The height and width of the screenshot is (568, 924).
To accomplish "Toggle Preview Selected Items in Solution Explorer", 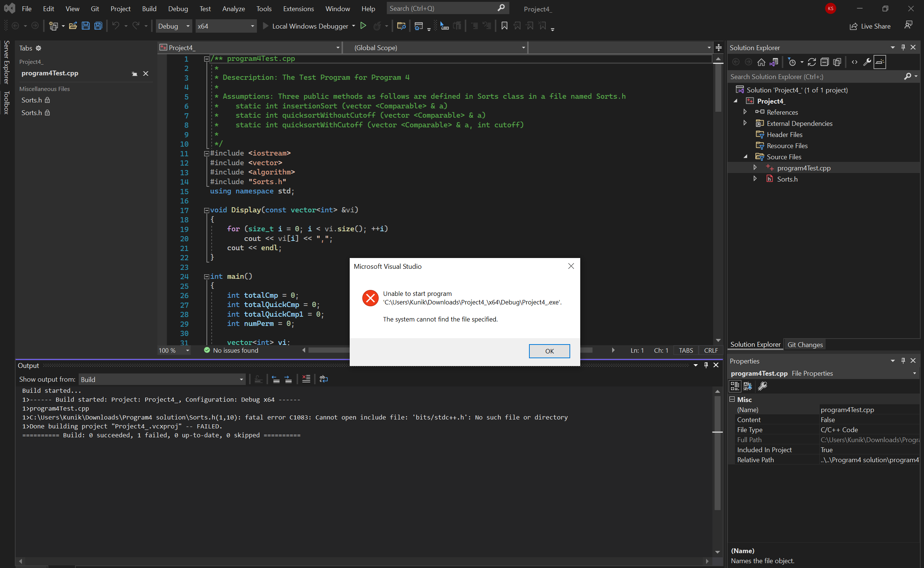I will pos(880,62).
